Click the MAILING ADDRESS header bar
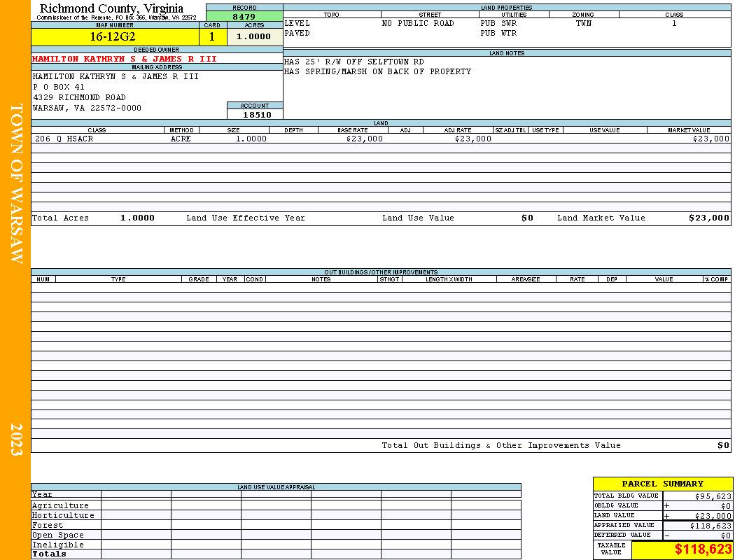Viewport: 735px width, 560px height. tap(157, 67)
